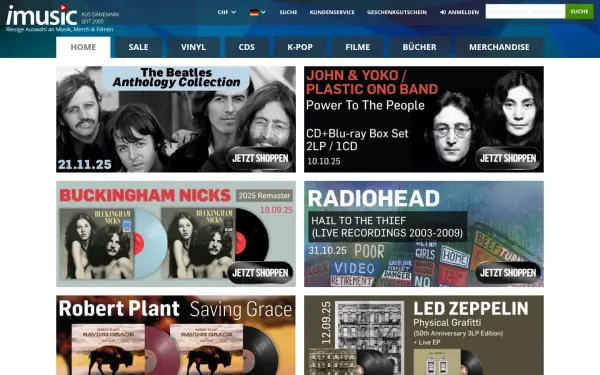Click ANMELDEN to log in
This screenshot has height=375, width=600.
coord(459,12)
